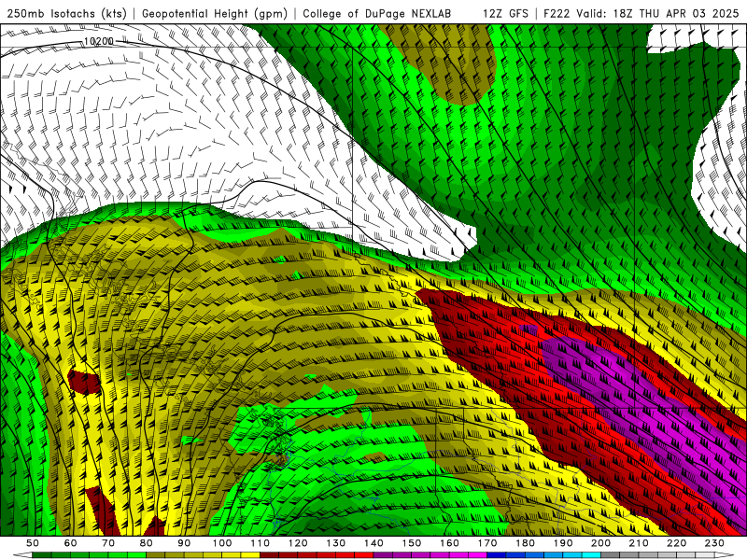
Task: Select the '160' legend number
Action: pyautogui.click(x=449, y=543)
